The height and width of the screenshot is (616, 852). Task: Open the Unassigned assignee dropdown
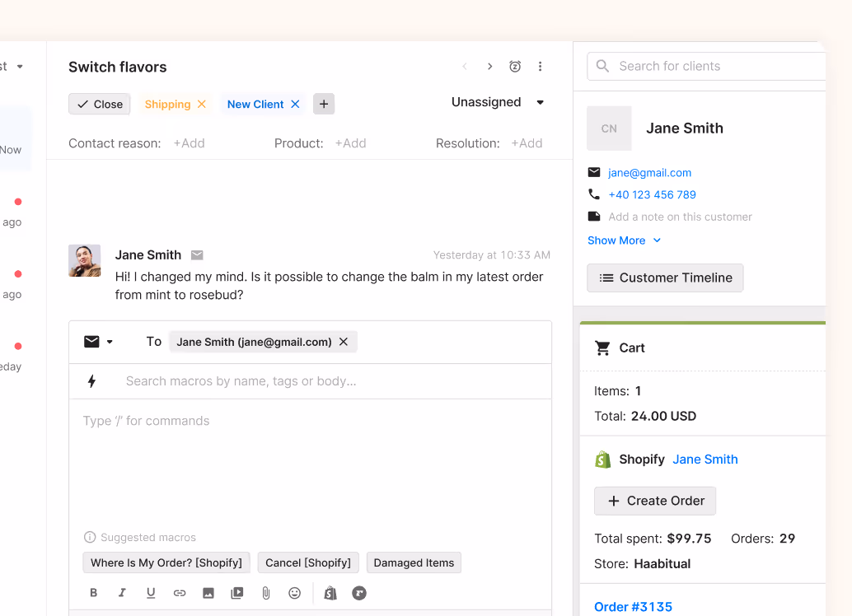point(498,102)
